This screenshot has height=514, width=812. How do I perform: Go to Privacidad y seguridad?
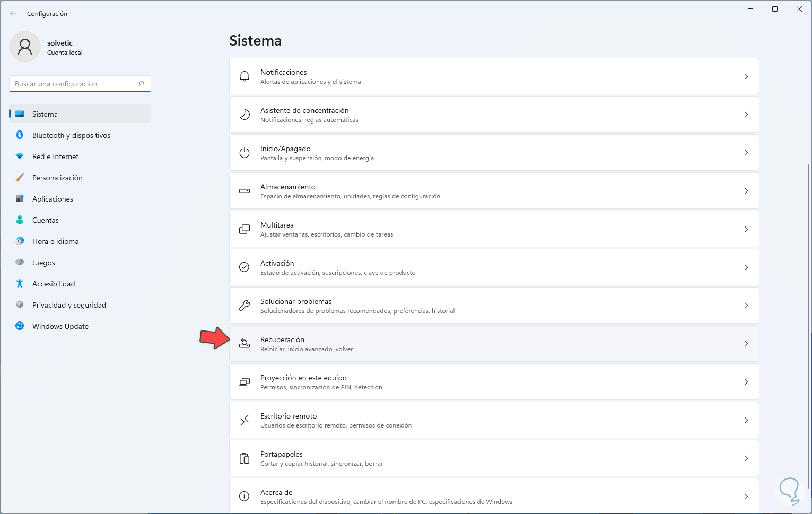coord(69,305)
